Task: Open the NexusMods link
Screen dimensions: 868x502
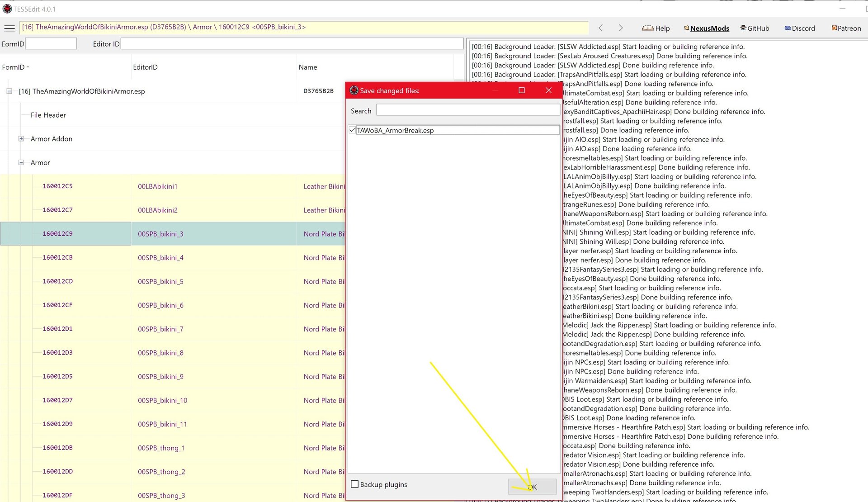Action: click(x=707, y=28)
